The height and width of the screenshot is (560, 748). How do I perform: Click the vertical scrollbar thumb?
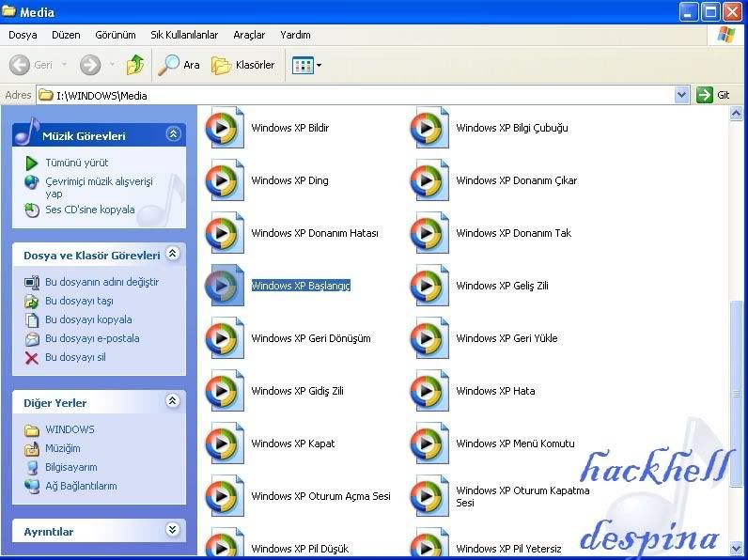pyautogui.click(x=736, y=394)
